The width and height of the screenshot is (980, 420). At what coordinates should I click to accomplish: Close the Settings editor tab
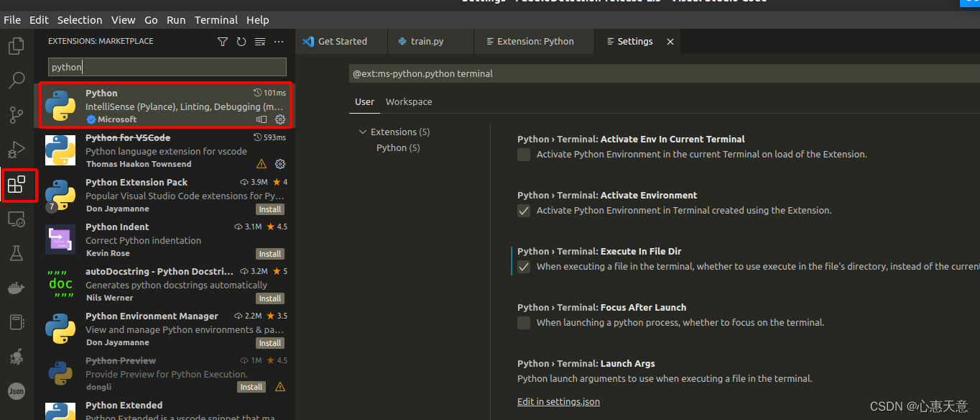coord(670,42)
